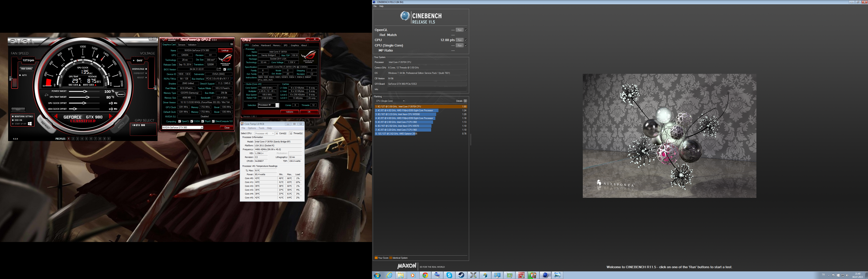Toggle CUDA checkbox in GPU-Z
The image size is (868, 279).
[x=192, y=121]
